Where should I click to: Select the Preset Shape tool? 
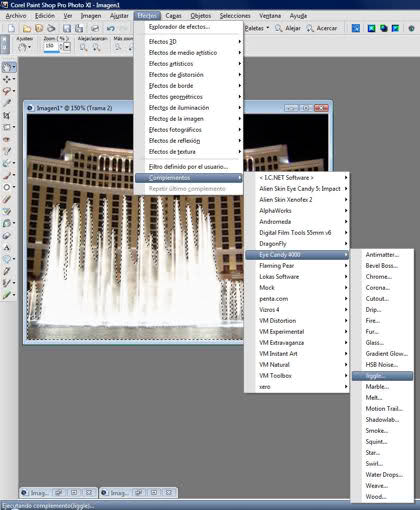click(x=7, y=259)
